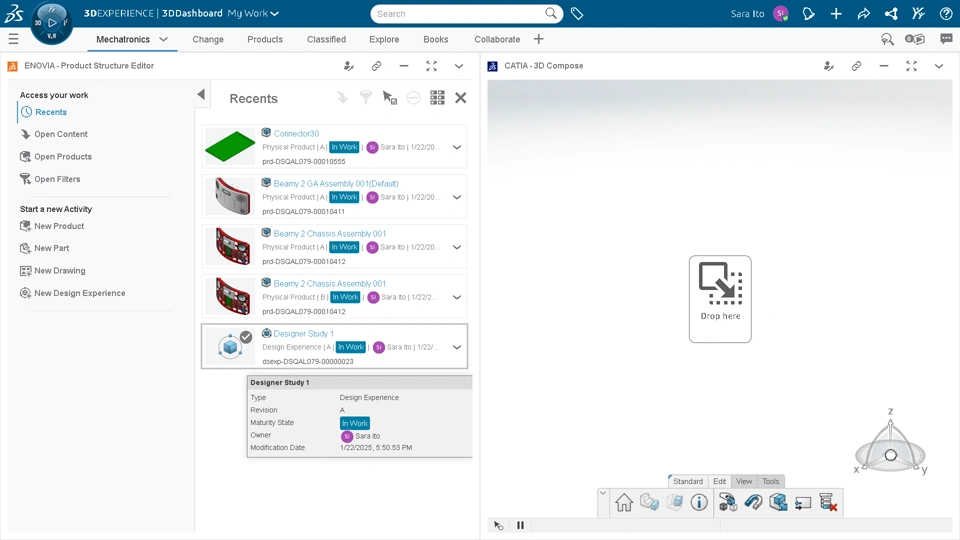
Task: Click the tag icon next to search
Action: coord(577,13)
